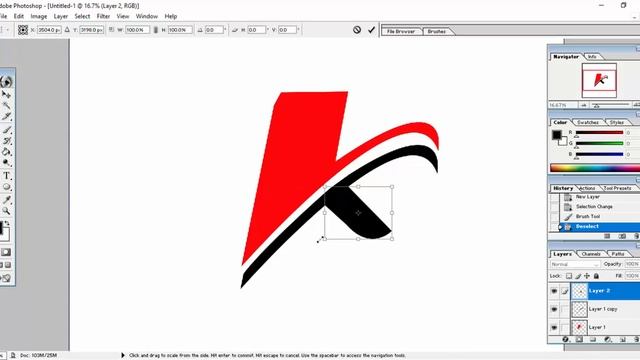Open the Layer menu
Image resolution: width=640 pixels, height=360 pixels.
point(61,16)
